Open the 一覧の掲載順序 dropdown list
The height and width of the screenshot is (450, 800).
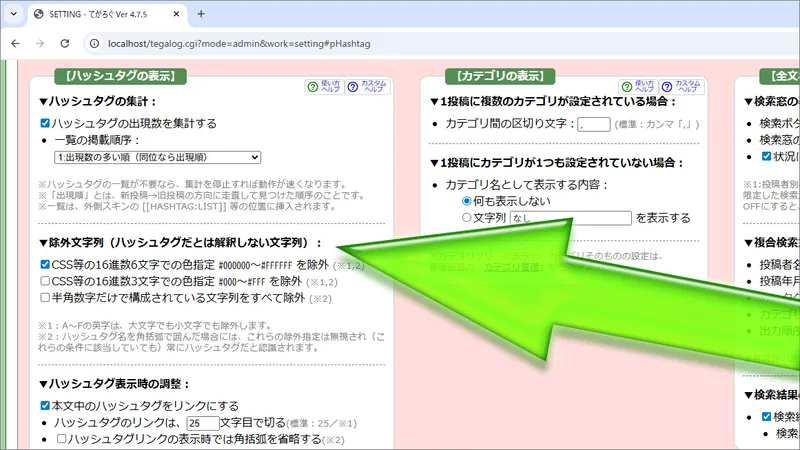[x=157, y=157]
